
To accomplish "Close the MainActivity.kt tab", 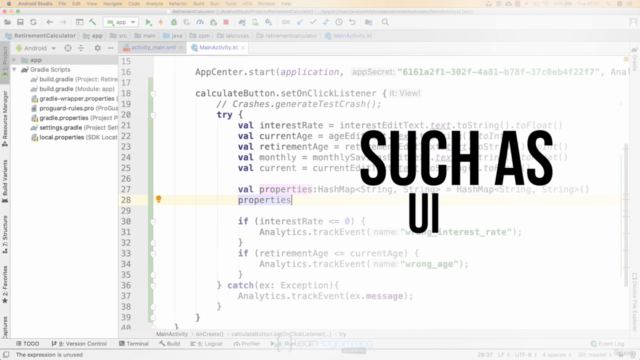I will point(243,48).
